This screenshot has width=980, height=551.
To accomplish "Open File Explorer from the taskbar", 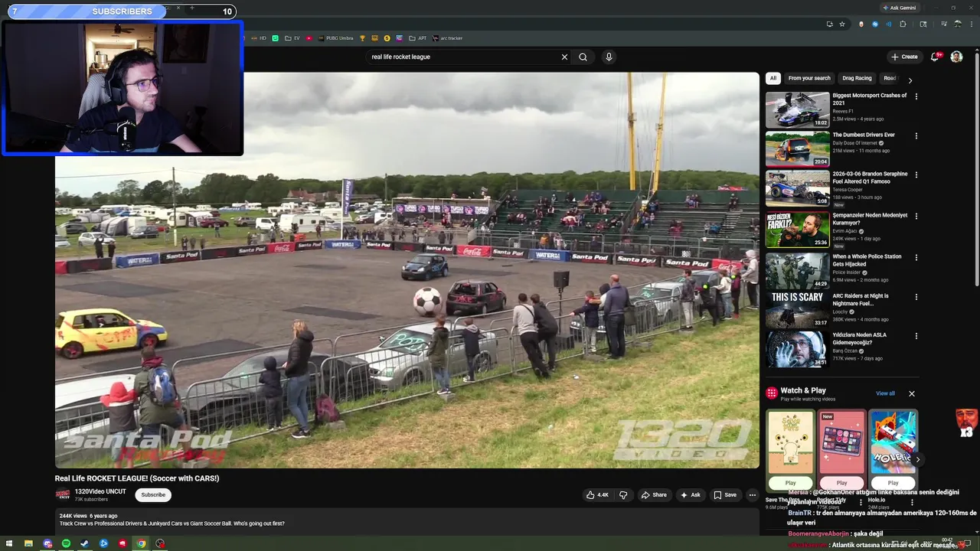I will pos(28,543).
